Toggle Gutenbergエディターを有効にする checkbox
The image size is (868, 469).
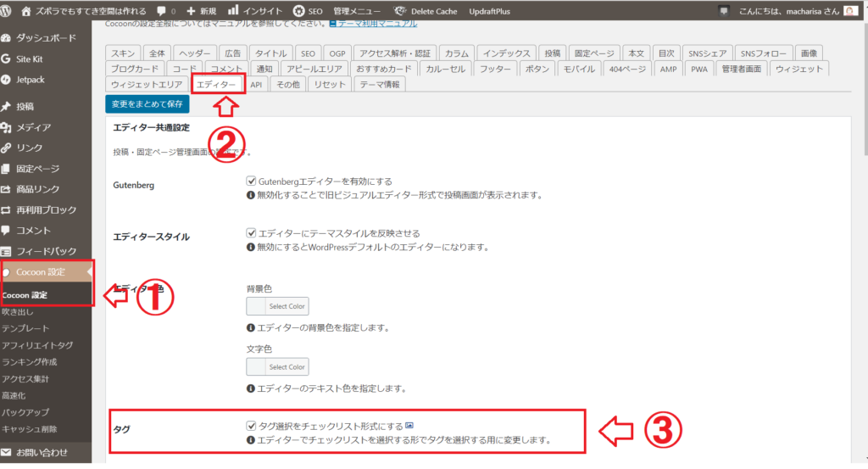[x=251, y=181]
